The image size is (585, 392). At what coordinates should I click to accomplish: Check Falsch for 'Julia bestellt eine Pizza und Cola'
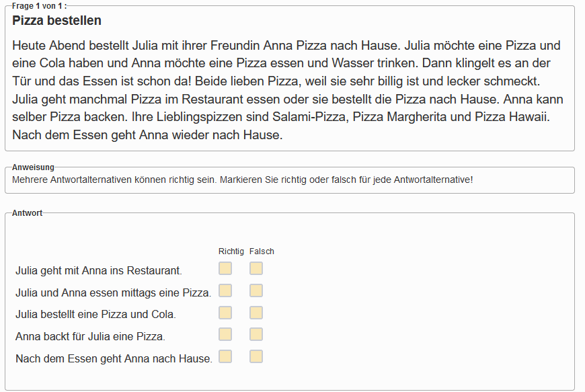pyautogui.click(x=256, y=313)
